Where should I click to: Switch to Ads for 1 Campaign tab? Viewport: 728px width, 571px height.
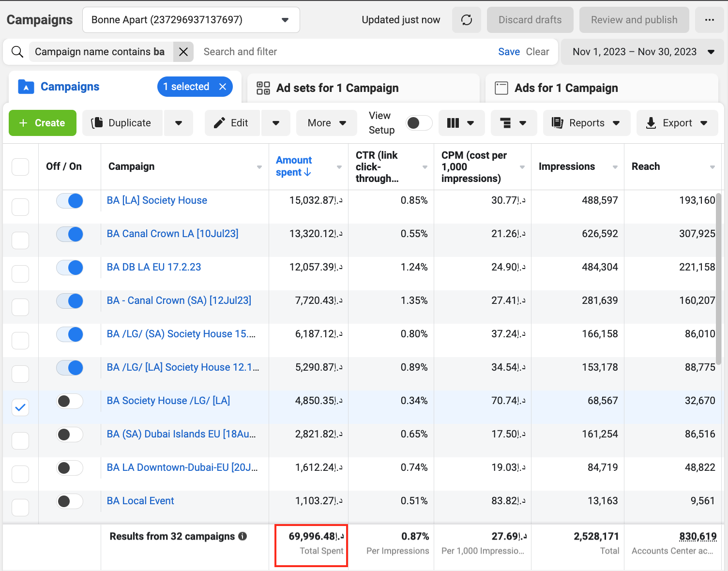(x=566, y=88)
